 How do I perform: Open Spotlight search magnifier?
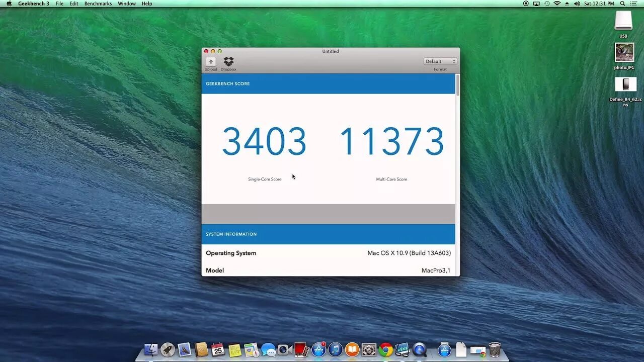point(623,4)
